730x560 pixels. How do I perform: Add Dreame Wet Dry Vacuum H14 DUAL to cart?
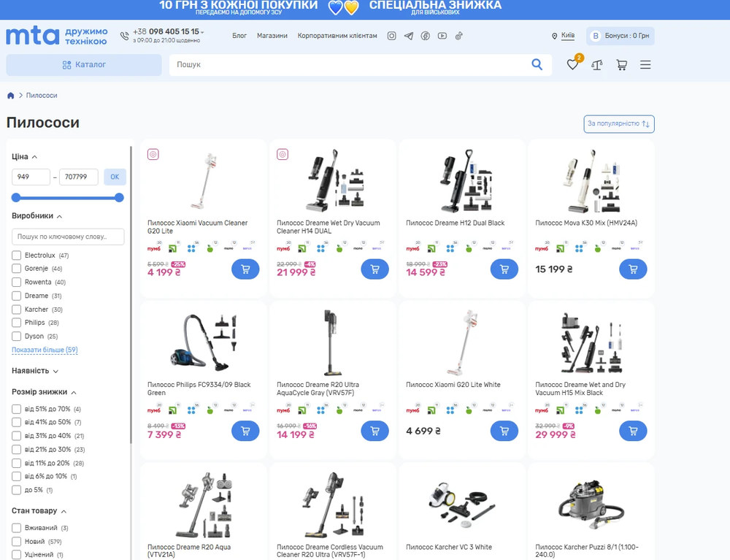pos(374,269)
